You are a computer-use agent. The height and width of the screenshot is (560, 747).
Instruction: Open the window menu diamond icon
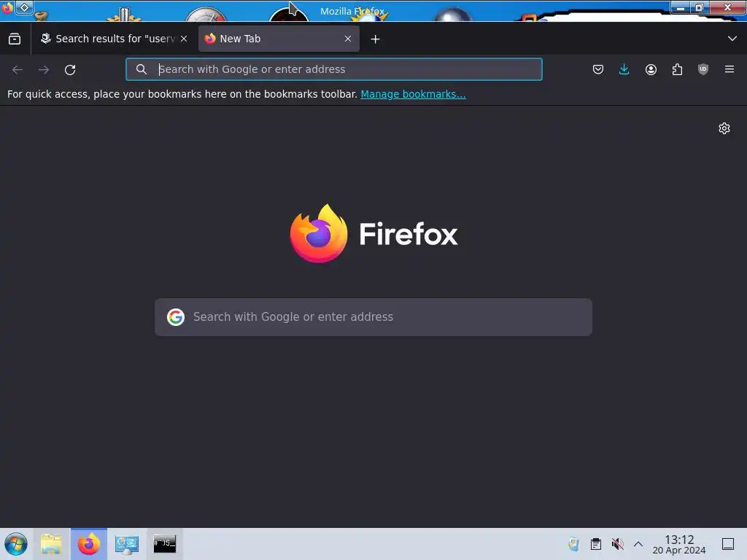coord(24,7)
